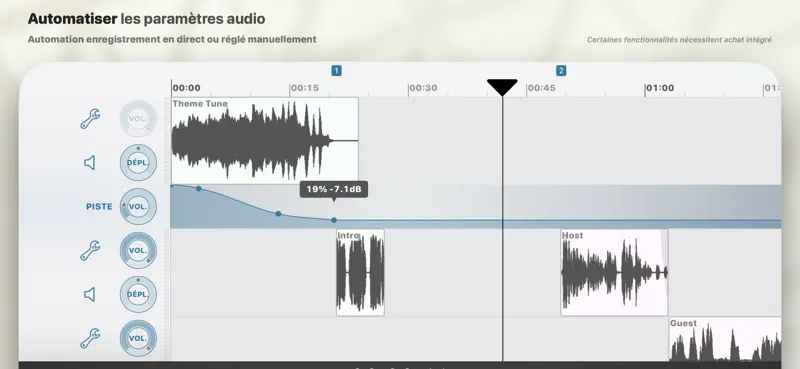Select the Host audio clip
Image resolution: width=800 pixels, height=369 pixels.
(x=614, y=273)
